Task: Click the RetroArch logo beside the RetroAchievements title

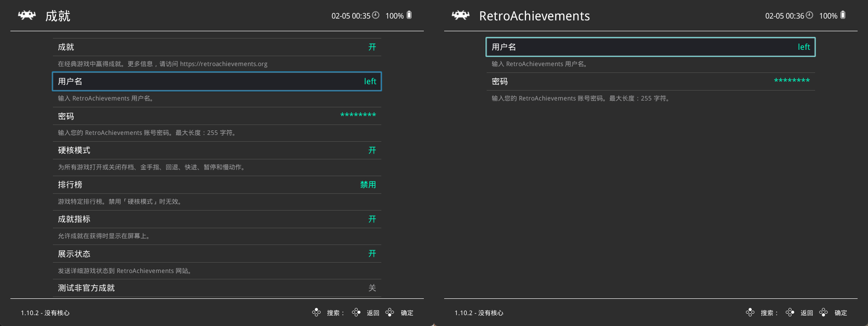Action: coord(460,16)
